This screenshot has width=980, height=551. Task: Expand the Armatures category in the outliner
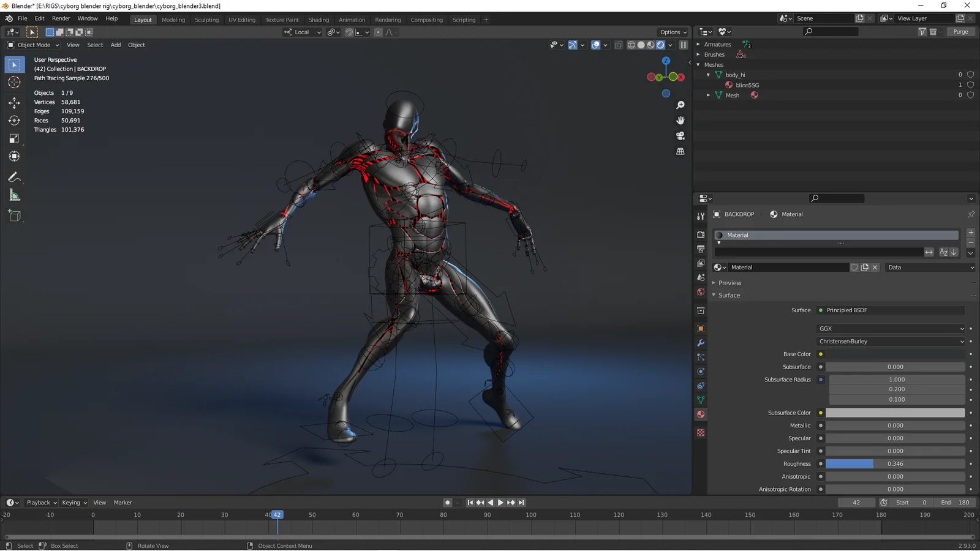pos(698,44)
